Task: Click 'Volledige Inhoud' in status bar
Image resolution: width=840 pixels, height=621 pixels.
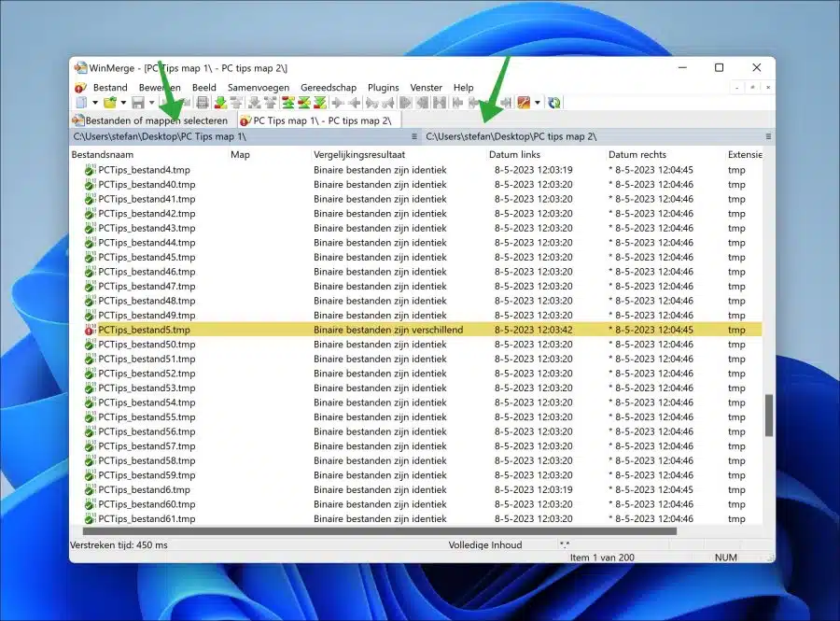Action: 485,545
